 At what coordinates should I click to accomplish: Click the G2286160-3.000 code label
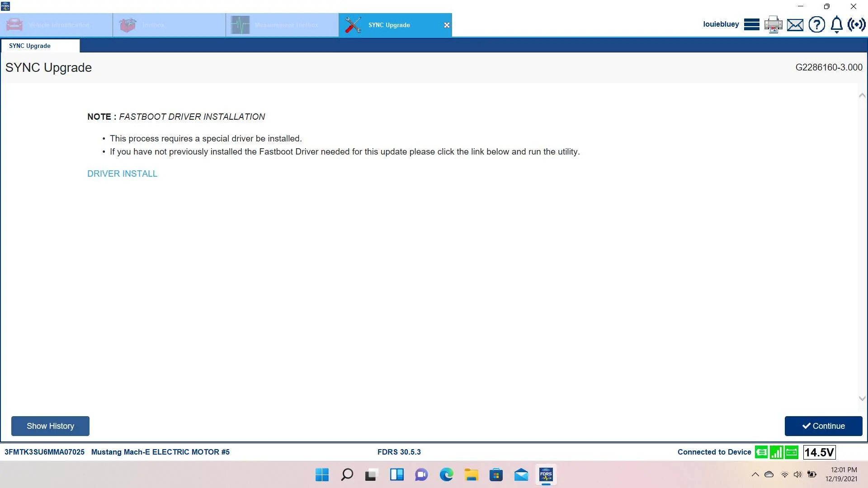pyautogui.click(x=829, y=68)
